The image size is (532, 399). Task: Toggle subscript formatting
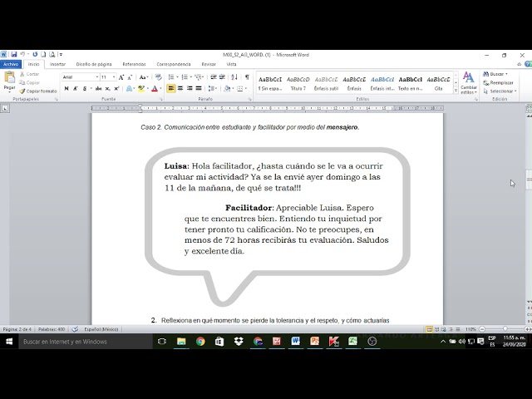(x=107, y=89)
